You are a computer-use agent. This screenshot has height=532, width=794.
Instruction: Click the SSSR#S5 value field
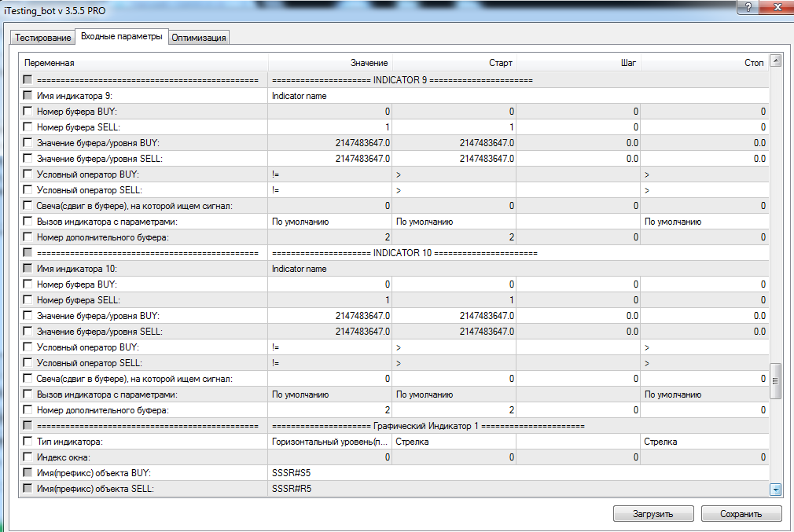[x=329, y=473]
